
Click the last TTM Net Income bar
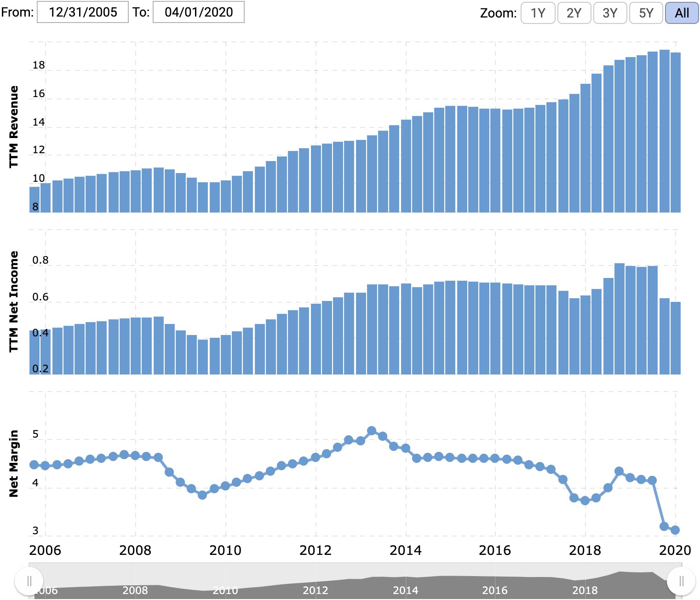[x=675, y=338]
